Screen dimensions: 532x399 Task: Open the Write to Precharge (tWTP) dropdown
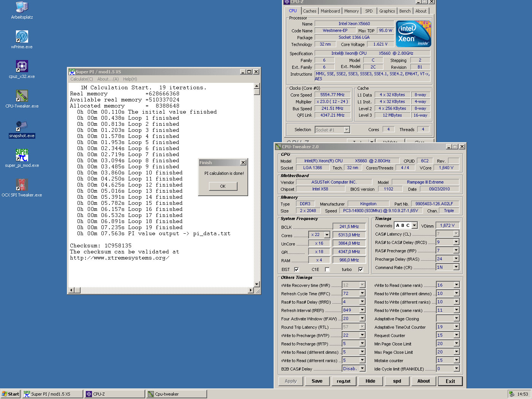(x=363, y=335)
